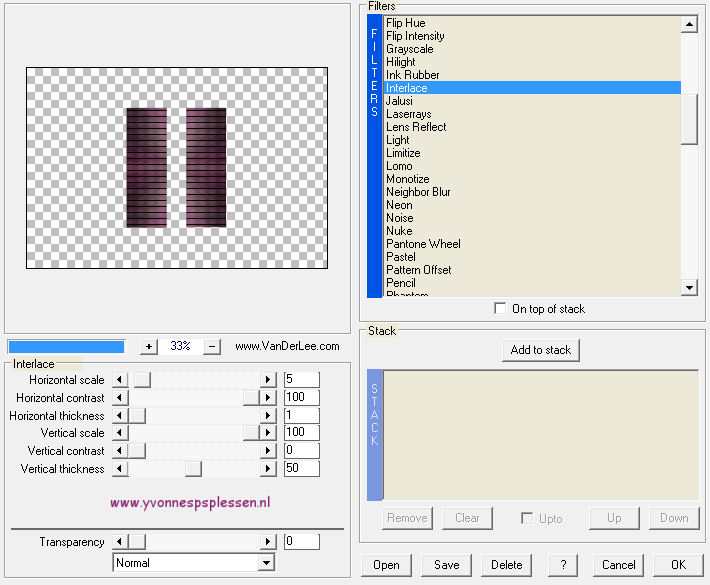Image resolution: width=710 pixels, height=585 pixels.
Task: Select Lomo filter
Action: (532, 166)
